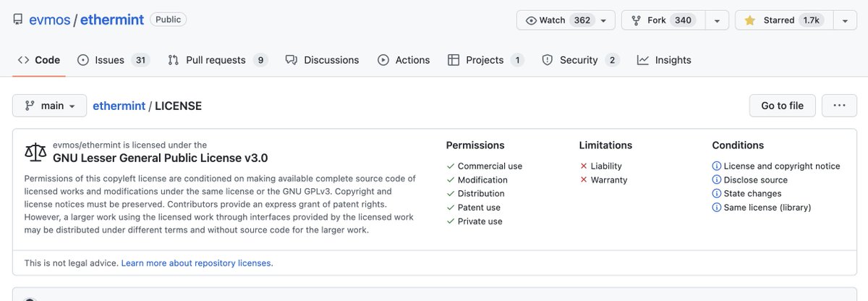
Task: Click the law scales license icon
Action: point(35,152)
